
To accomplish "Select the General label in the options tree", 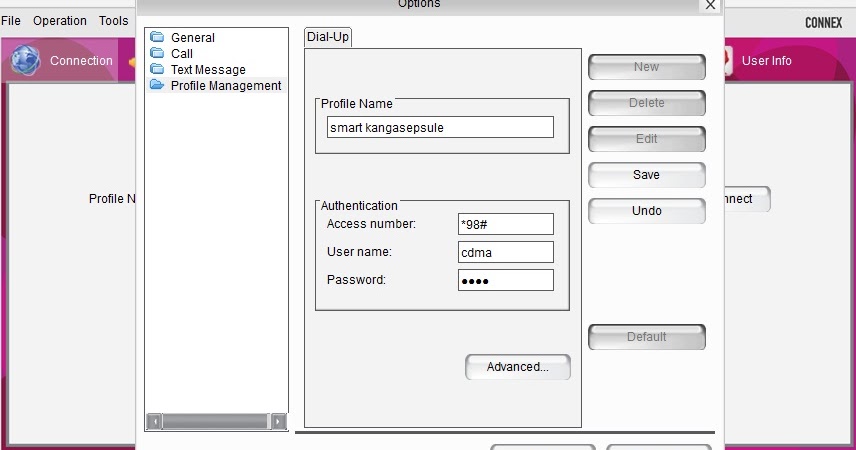I will pyautogui.click(x=193, y=38).
